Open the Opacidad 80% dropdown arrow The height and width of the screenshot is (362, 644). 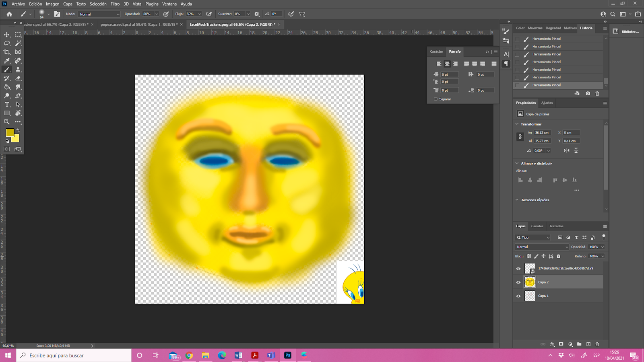pos(157,14)
